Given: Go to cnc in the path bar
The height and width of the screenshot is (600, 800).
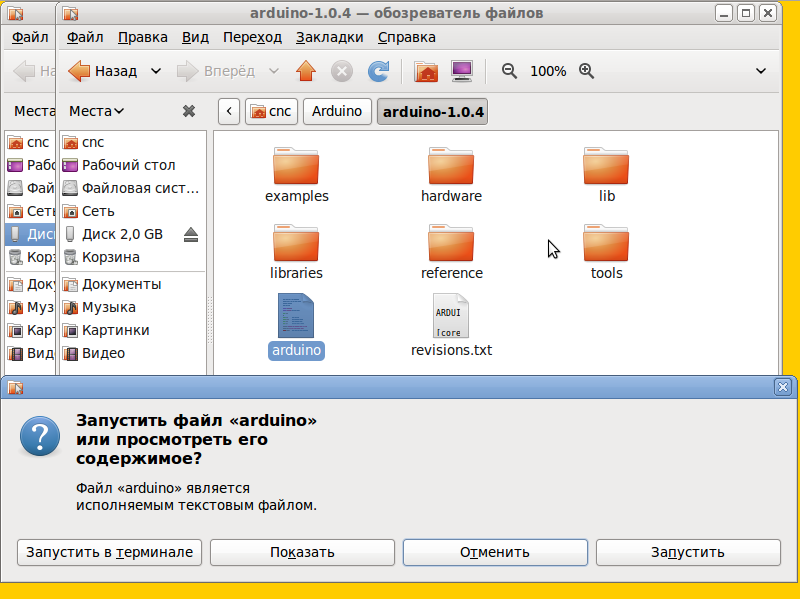Looking at the screenshot, I should [x=271, y=111].
